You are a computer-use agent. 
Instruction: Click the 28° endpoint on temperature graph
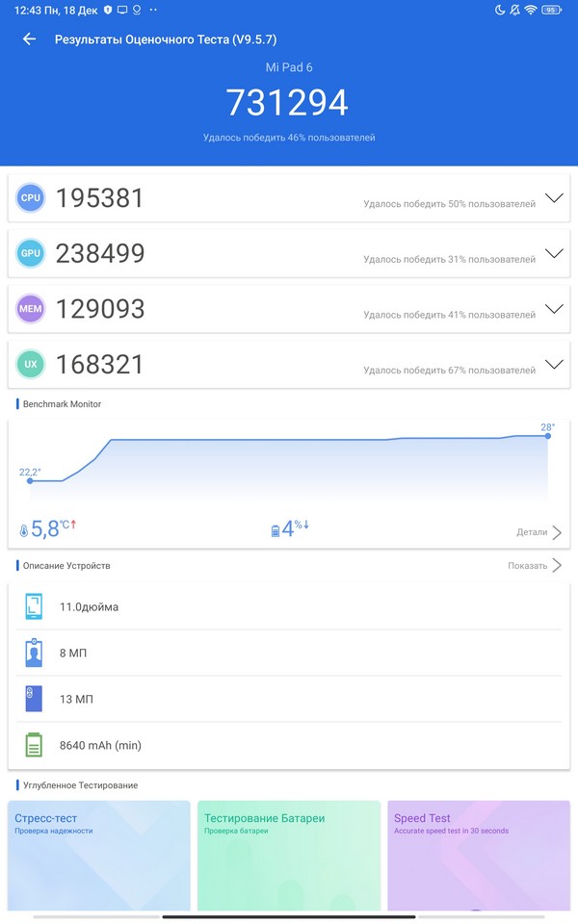(x=547, y=436)
